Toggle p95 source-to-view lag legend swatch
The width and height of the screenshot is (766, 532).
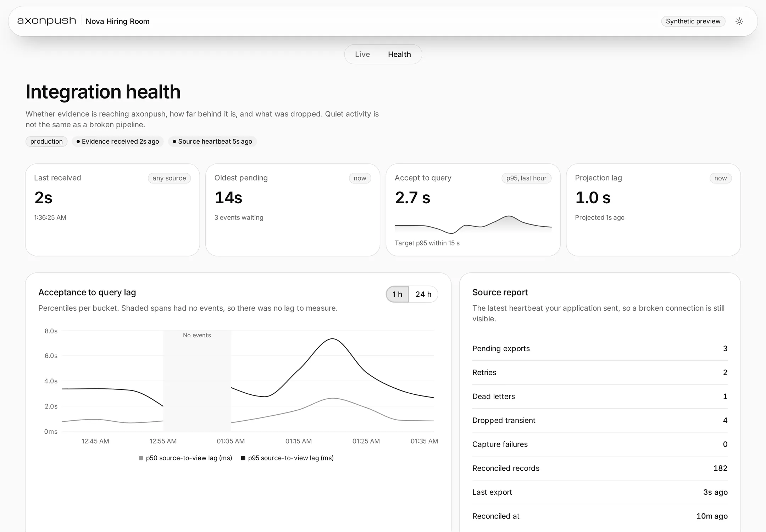point(243,458)
